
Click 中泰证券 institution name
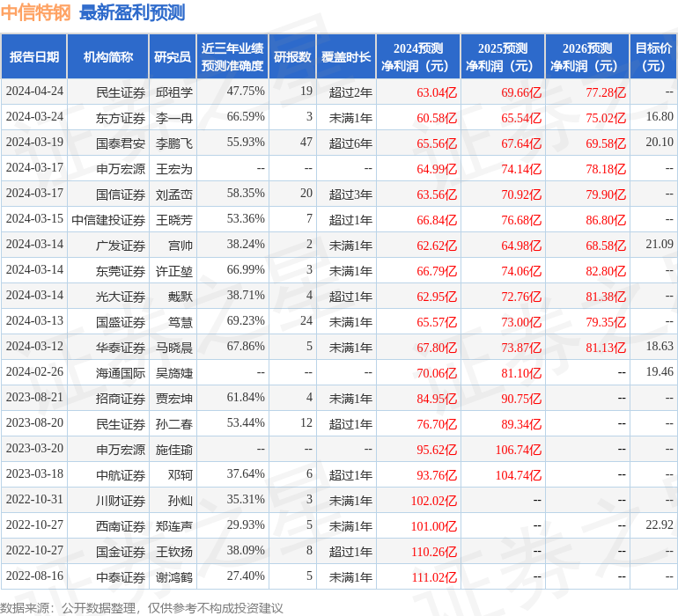click(x=121, y=576)
